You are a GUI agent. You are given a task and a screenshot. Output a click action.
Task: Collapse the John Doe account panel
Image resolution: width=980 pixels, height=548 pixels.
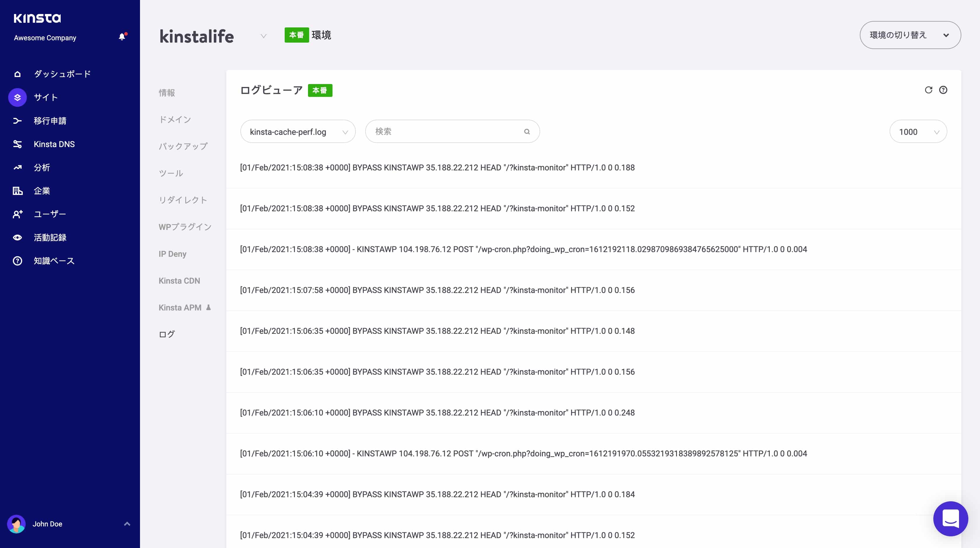[x=127, y=524]
